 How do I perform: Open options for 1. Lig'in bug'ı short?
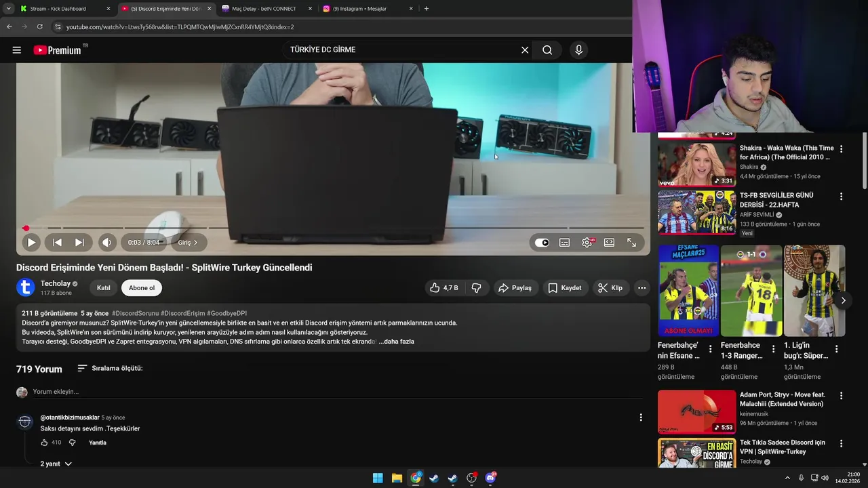pyautogui.click(x=837, y=349)
